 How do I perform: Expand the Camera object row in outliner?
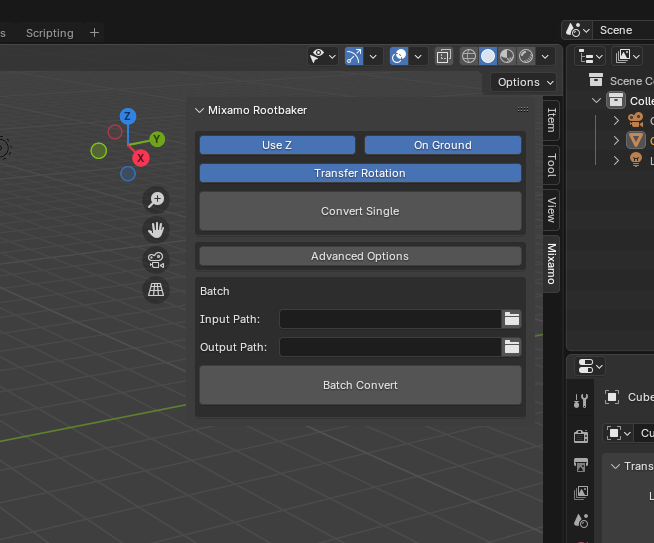(616, 121)
